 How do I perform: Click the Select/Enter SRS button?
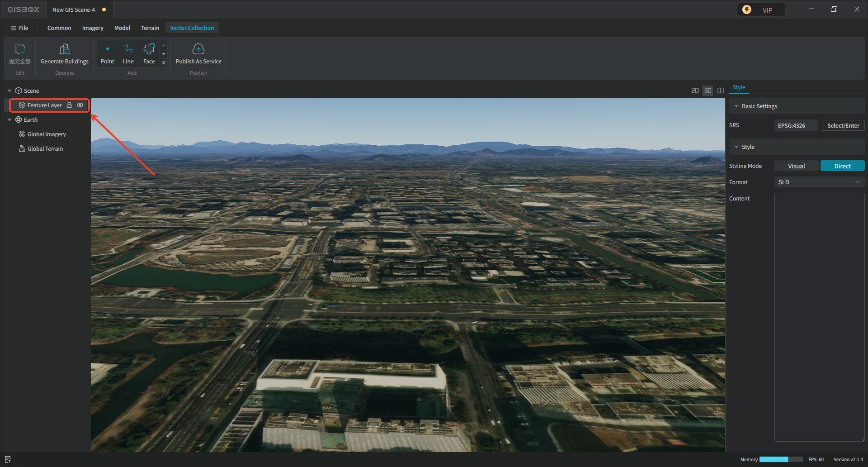pyautogui.click(x=843, y=125)
